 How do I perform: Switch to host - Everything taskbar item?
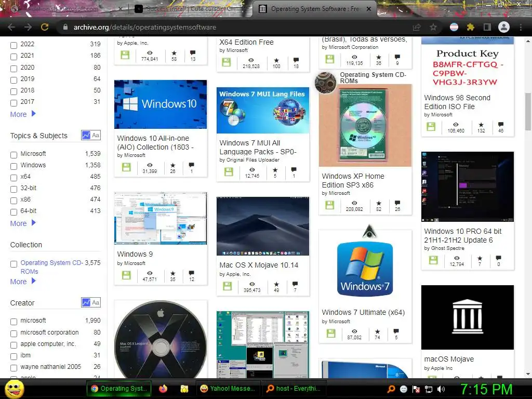294,389
